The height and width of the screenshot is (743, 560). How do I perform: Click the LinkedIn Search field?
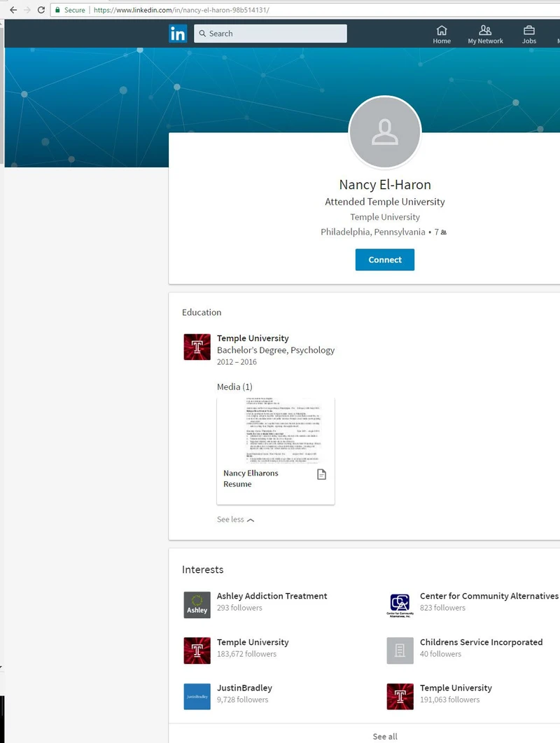[270, 34]
